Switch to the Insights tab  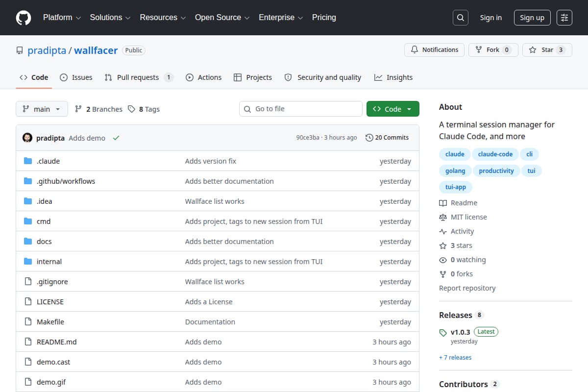[x=393, y=77]
